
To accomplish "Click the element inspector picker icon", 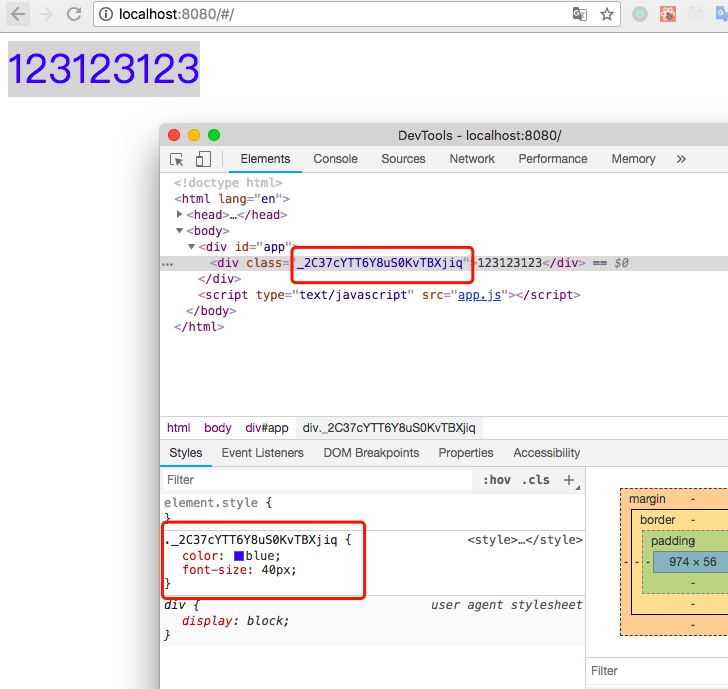I will [x=176, y=159].
